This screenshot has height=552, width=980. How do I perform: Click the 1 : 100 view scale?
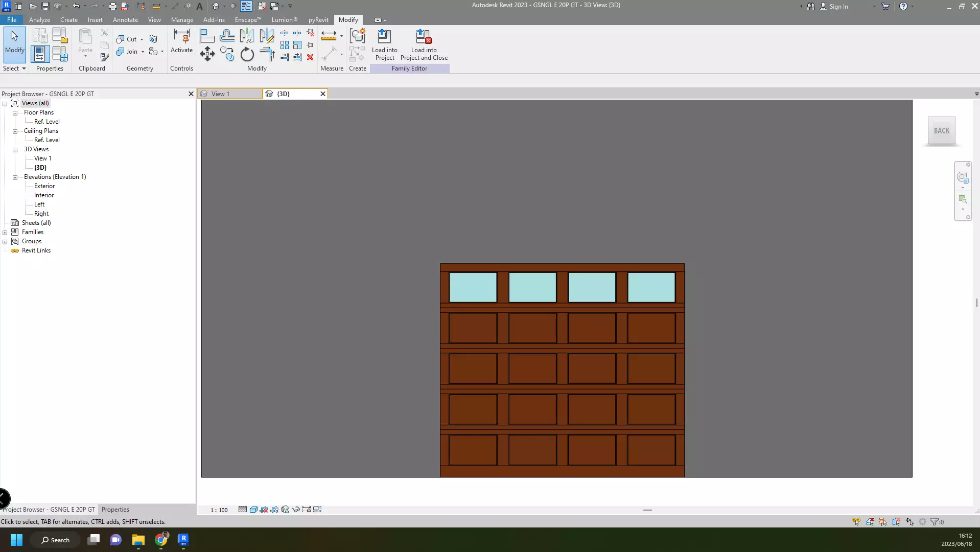(x=219, y=510)
